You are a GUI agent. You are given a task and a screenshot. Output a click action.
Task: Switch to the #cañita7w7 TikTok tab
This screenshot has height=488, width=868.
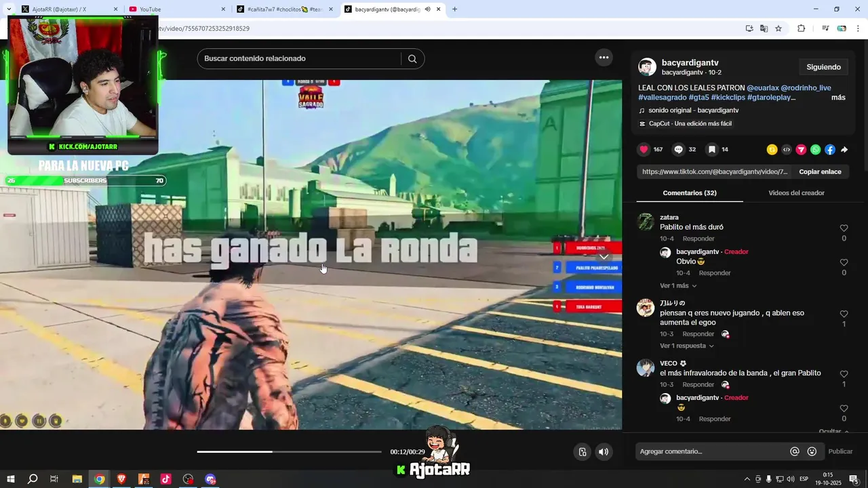(x=285, y=9)
